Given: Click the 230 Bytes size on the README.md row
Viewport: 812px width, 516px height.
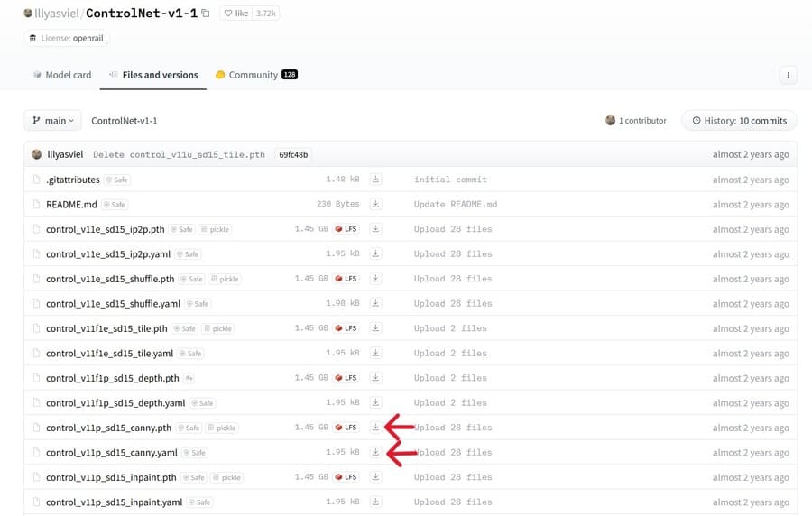Looking at the screenshot, I should pos(338,204).
